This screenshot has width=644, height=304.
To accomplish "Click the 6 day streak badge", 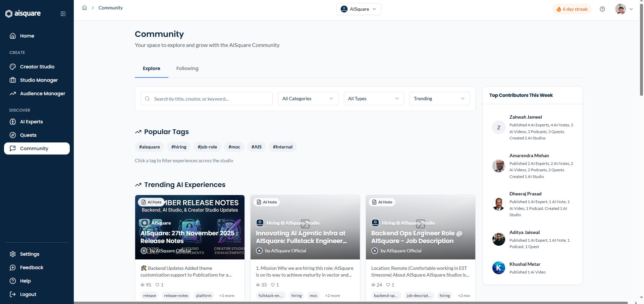I will pyautogui.click(x=572, y=9).
